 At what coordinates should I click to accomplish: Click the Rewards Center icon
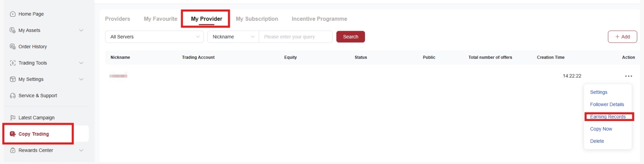13,150
